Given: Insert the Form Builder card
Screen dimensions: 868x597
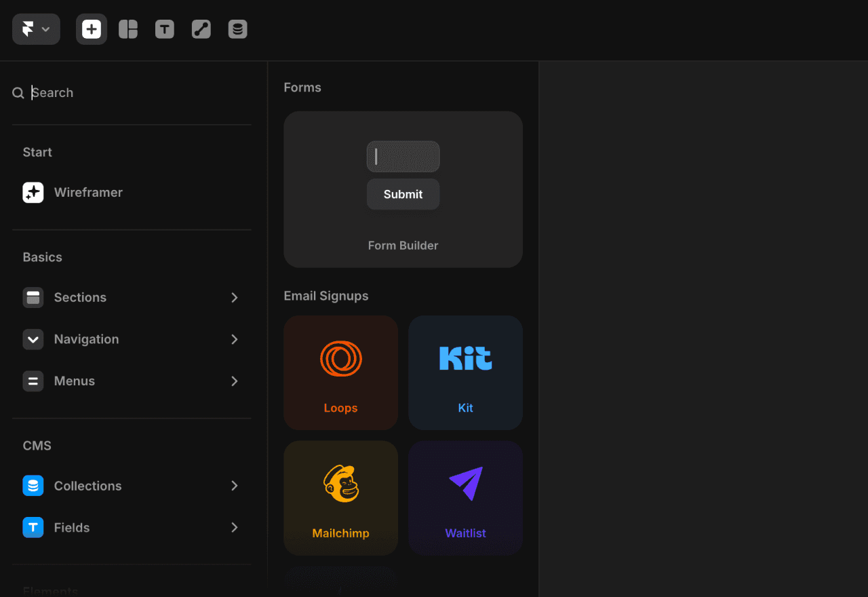Looking at the screenshot, I should [x=403, y=189].
